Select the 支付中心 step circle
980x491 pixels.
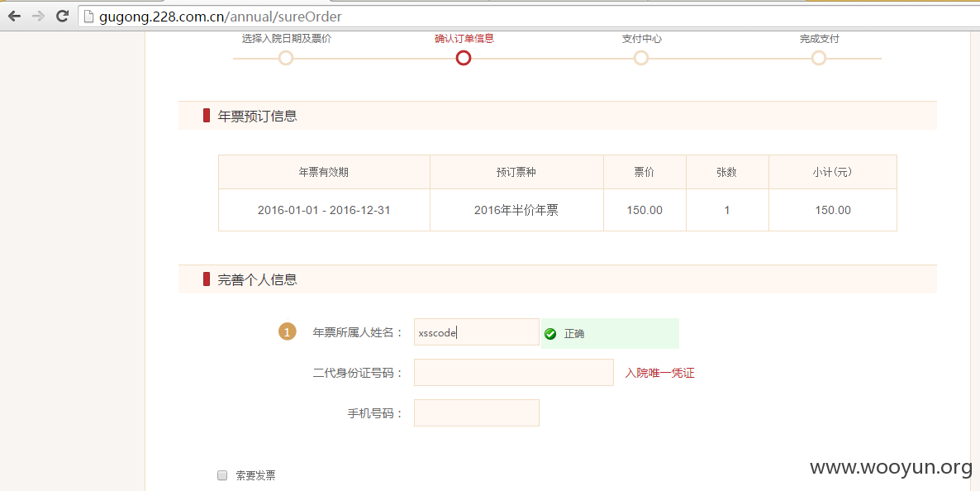[x=640, y=58]
